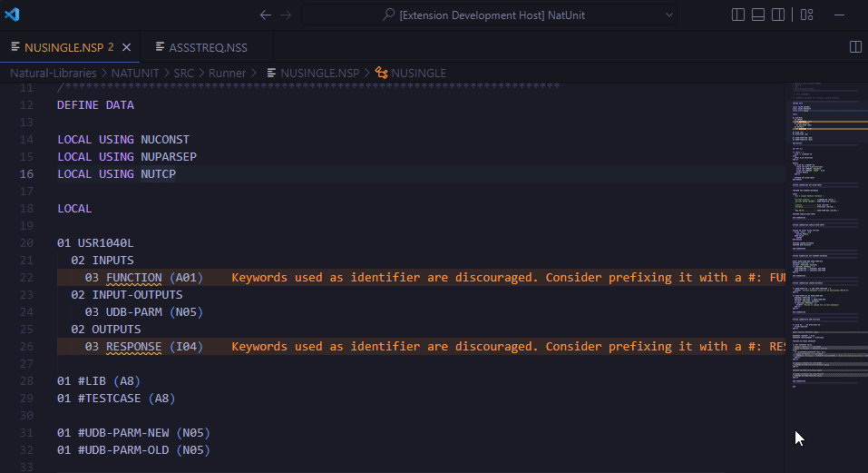Click NUPARSEP identifier on line 15

click(169, 157)
